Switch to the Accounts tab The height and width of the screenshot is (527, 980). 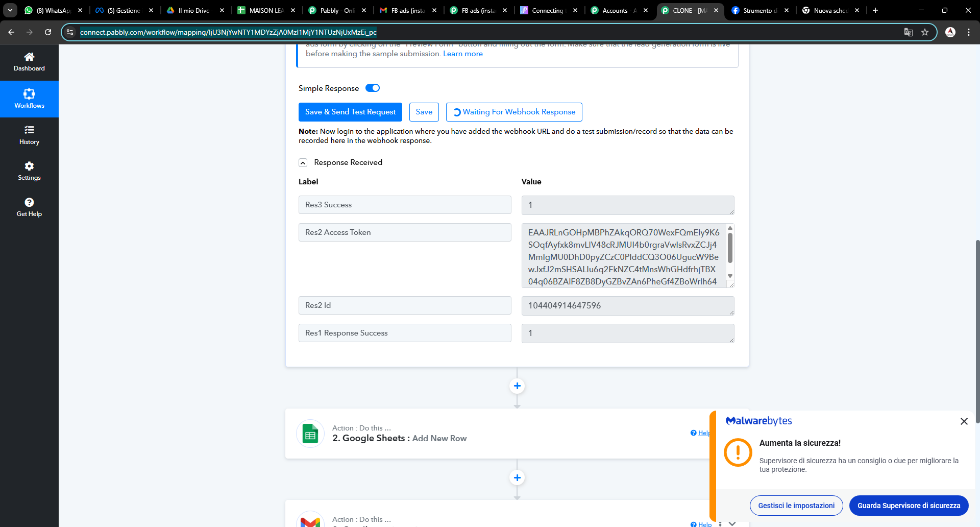[615, 10]
